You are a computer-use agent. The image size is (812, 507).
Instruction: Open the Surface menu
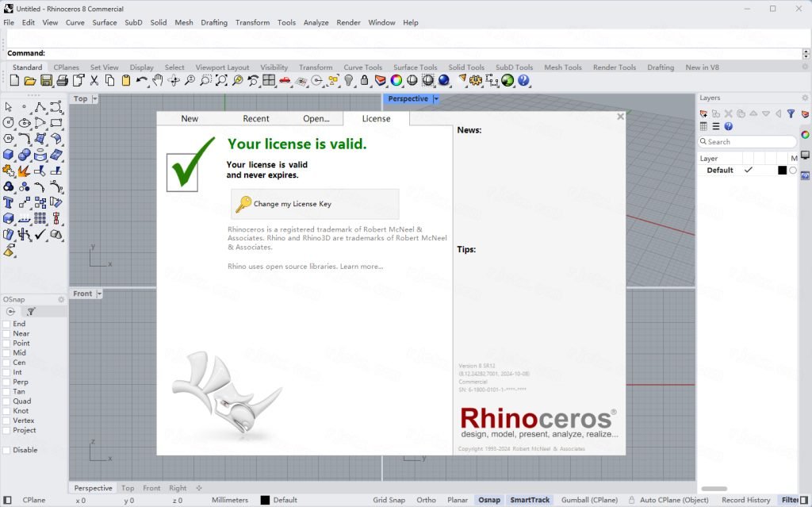pos(105,22)
